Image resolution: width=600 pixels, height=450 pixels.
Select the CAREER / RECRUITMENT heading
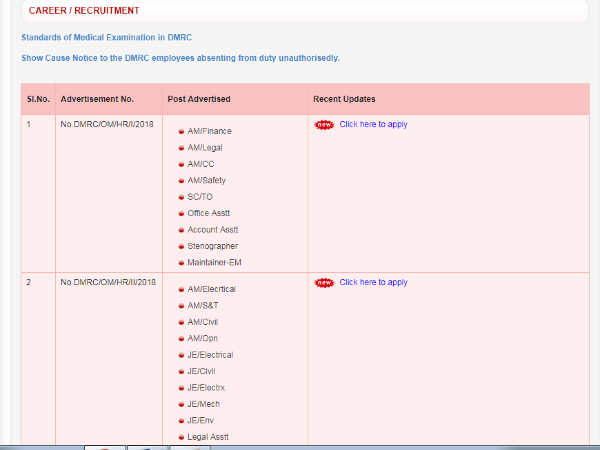(84, 11)
